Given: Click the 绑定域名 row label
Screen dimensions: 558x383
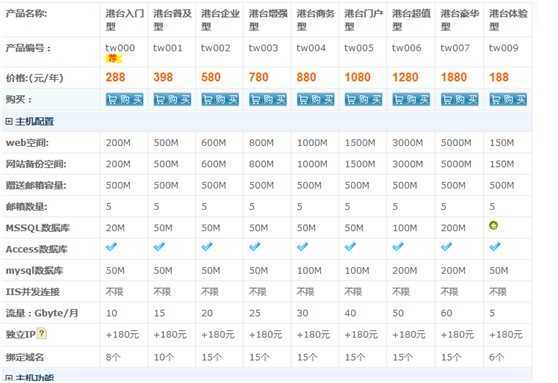Looking at the screenshot, I should [x=25, y=357].
